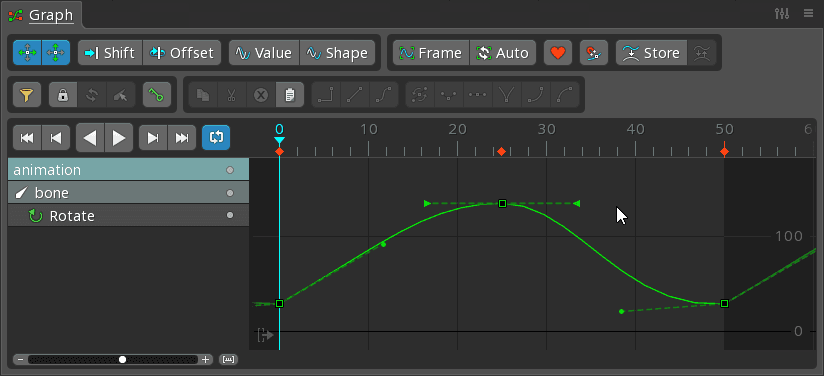Click the keyframe marker at frame 25
The width and height of the screenshot is (824, 376).
click(x=502, y=152)
